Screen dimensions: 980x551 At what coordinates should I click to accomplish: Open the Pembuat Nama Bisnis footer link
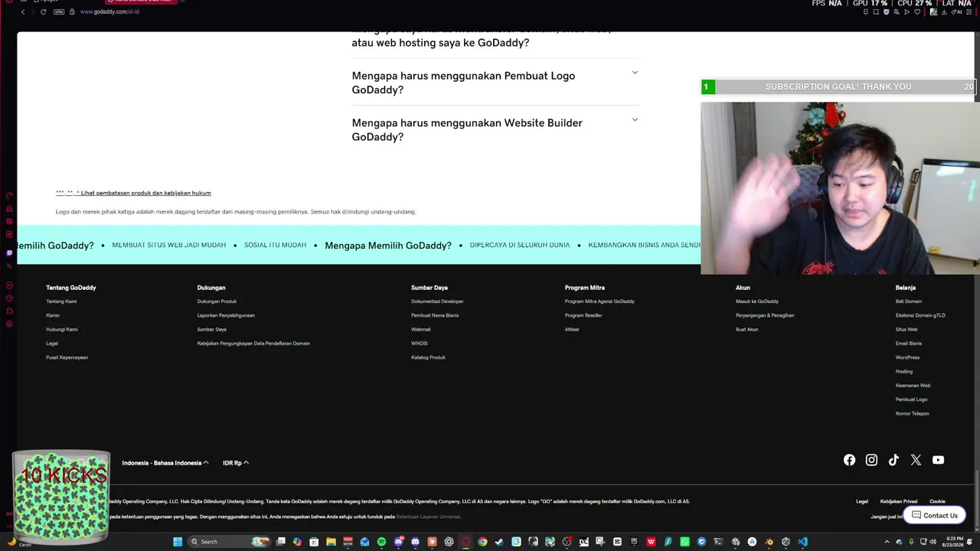435,315
